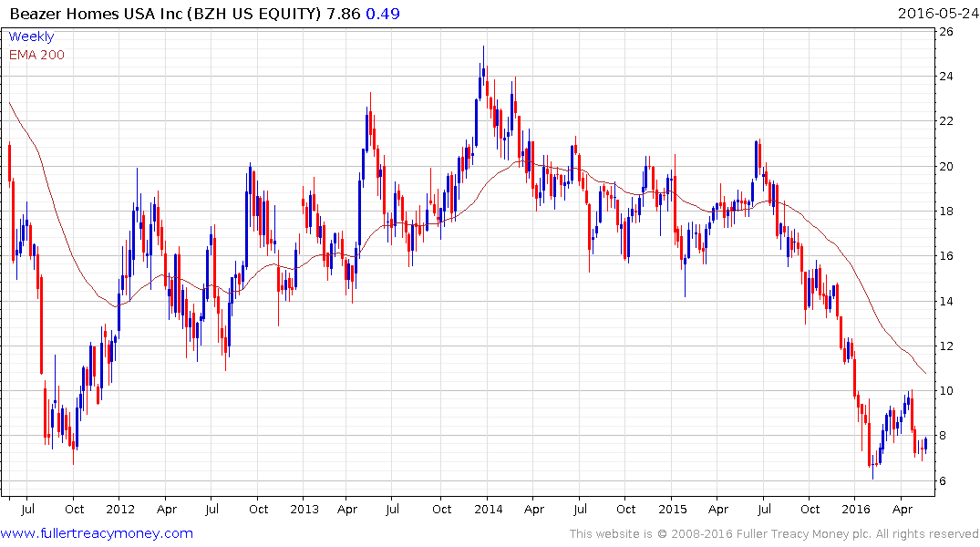This screenshot has width=980, height=547.
Task: Open the www.fullertreacymoney.com link
Action: coord(97,533)
